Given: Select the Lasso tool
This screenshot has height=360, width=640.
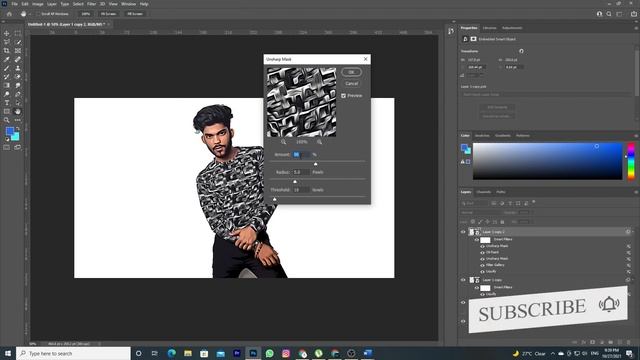Looking at the screenshot, I should 7,42.
